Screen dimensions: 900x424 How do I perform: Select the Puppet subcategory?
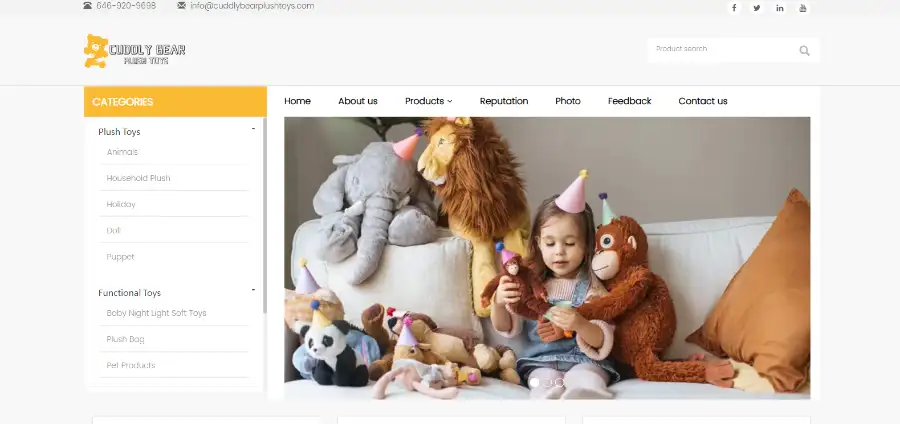pos(121,257)
